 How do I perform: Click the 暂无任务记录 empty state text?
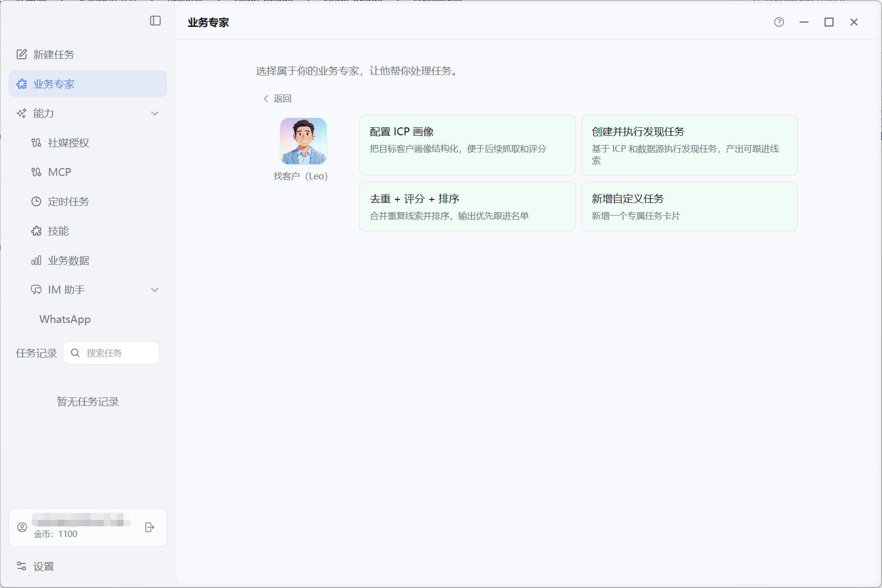coord(88,402)
